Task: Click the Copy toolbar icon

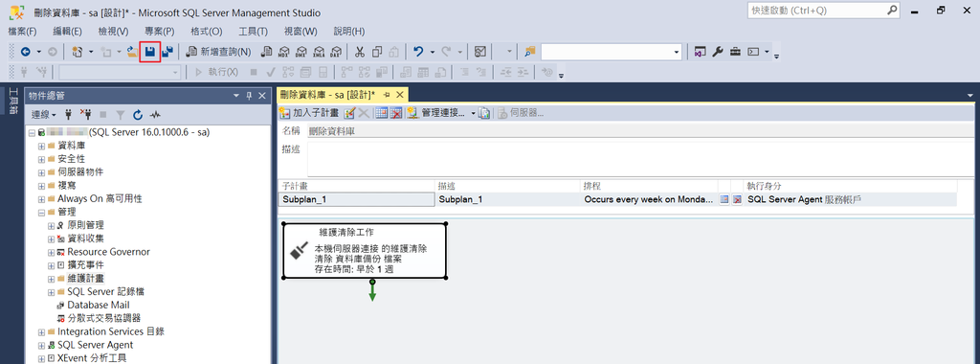Action: [x=377, y=52]
